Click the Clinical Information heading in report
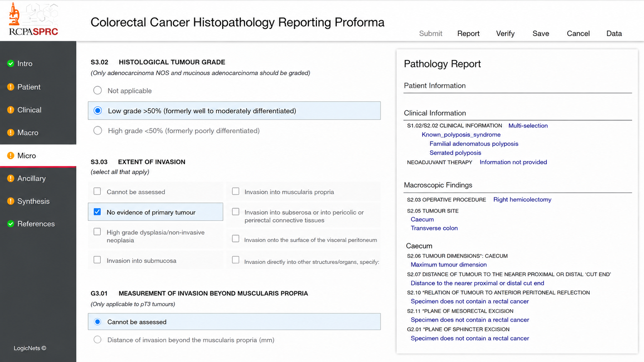 (435, 113)
